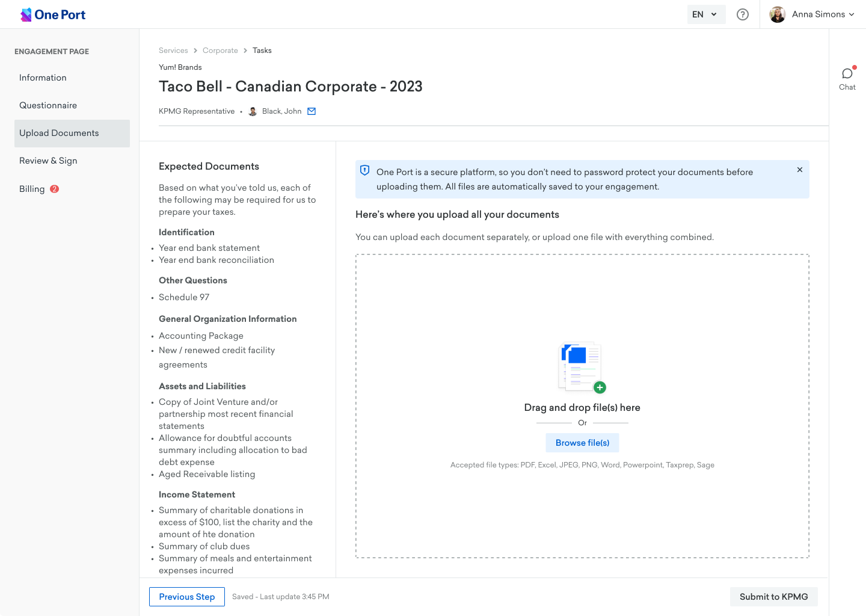Open the Billing sidebar item
Image resolution: width=866 pixels, height=616 pixels.
click(72, 189)
